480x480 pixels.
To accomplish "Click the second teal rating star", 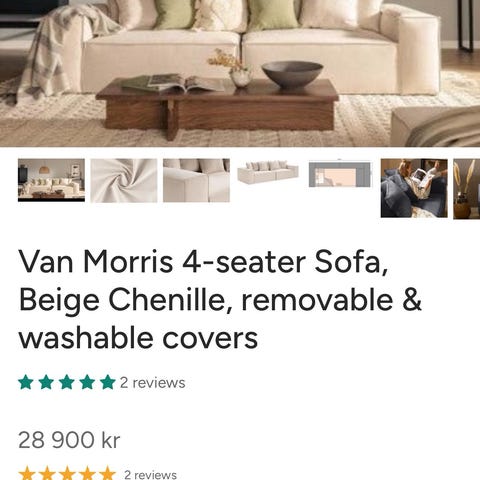I will coord(46,382).
